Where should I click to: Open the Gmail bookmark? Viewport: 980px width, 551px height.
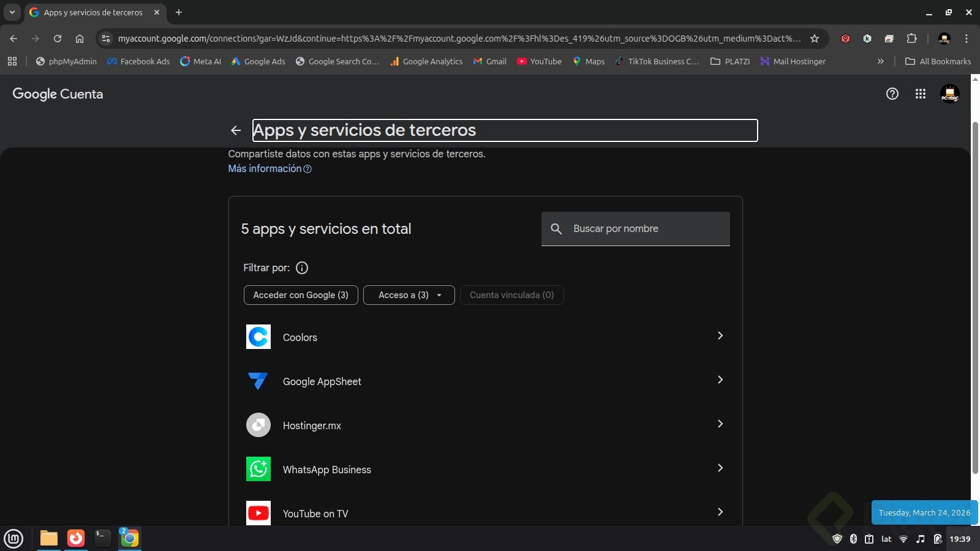click(490, 61)
